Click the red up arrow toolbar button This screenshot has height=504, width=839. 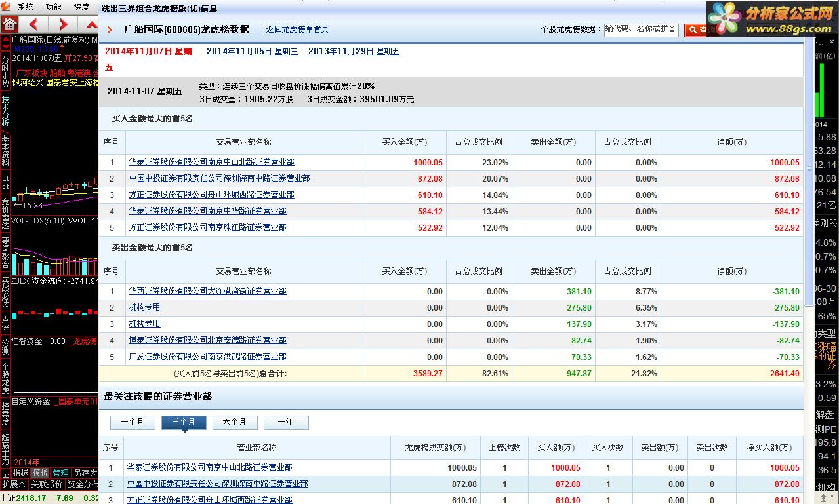coord(91,25)
